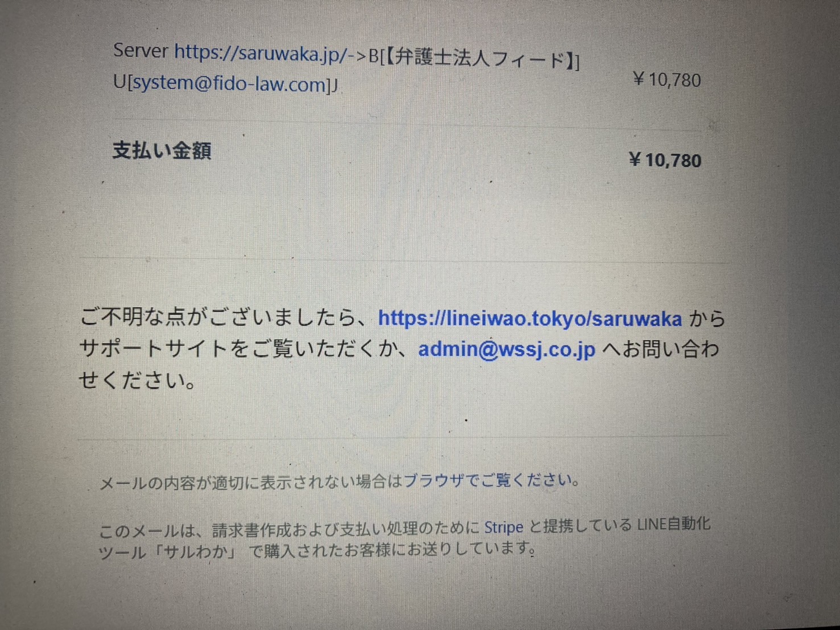The width and height of the screenshot is (840, 630).
Task: Click the せください。 line ending
Action: 138,380
